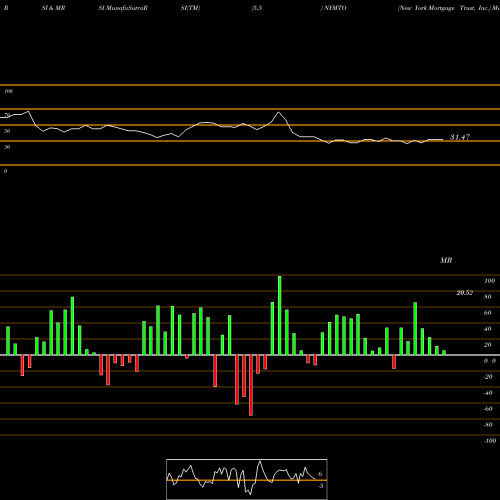Image resolution: width=500 pixels, height=500 pixels.
Task: Click the 31.47 RSI value label
Action: (x=460, y=137)
